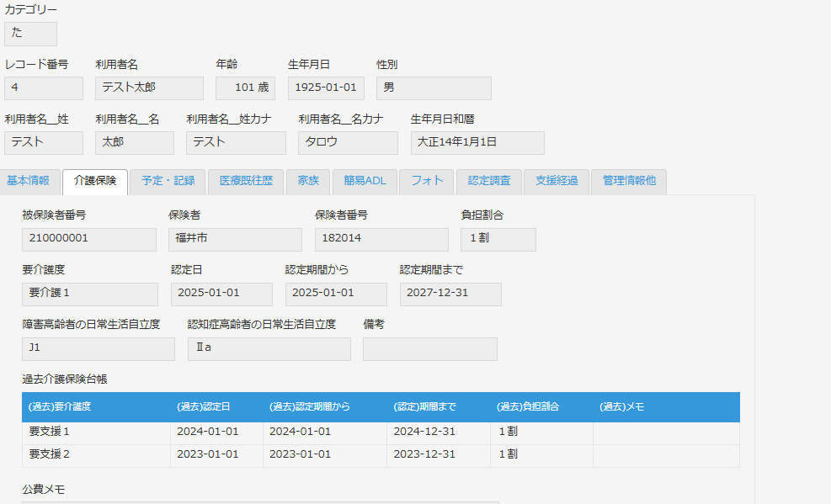Click the 要介護度 field 要介護1
This screenshot has width=831, height=504.
[90, 294]
